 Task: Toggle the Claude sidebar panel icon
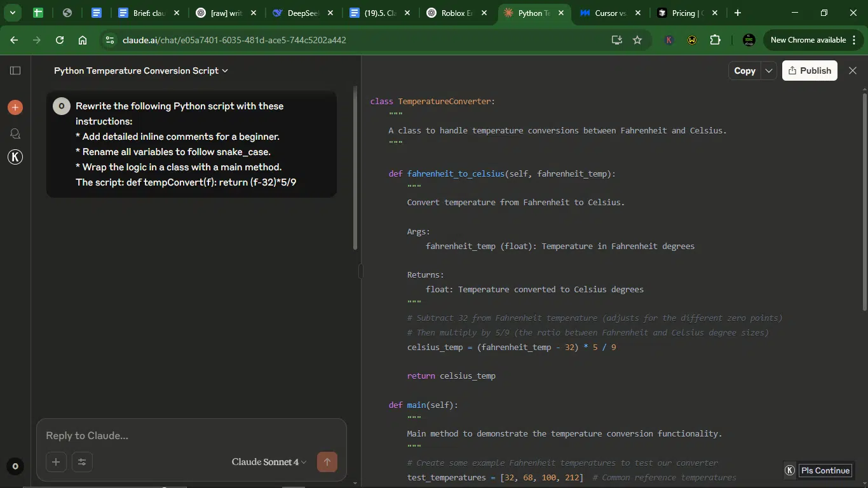pyautogui.click(x=15, y=71)
